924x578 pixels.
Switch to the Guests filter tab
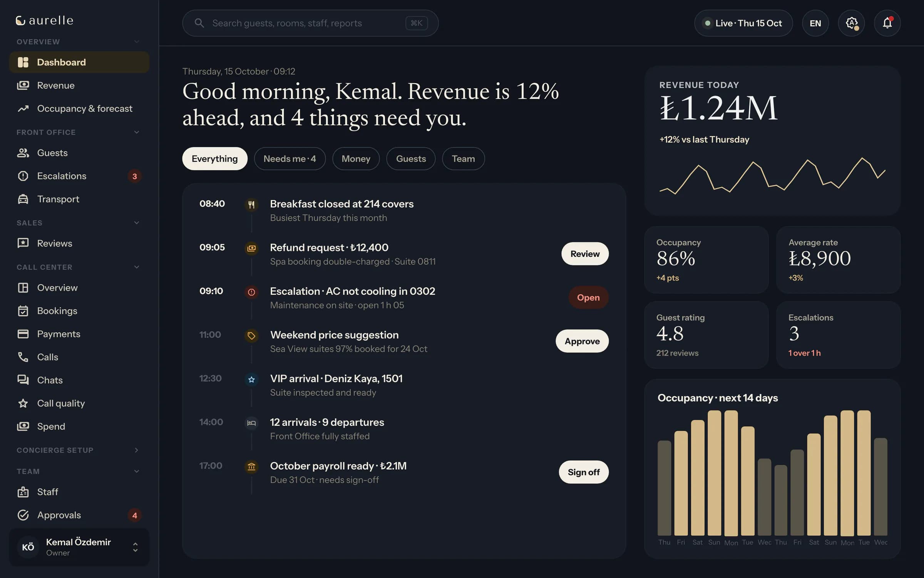coord(411,158)
